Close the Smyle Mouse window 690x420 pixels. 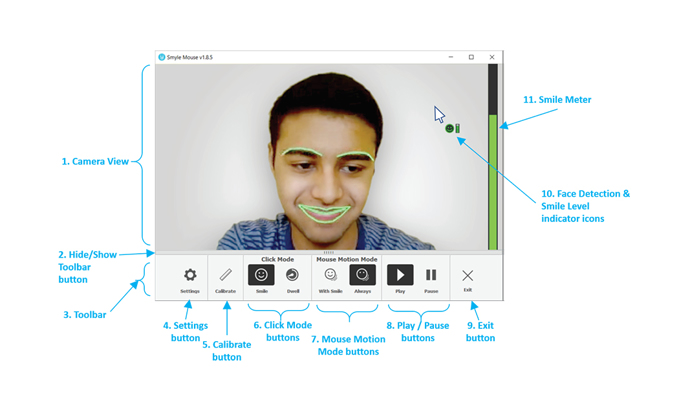(x=492, y=57)
